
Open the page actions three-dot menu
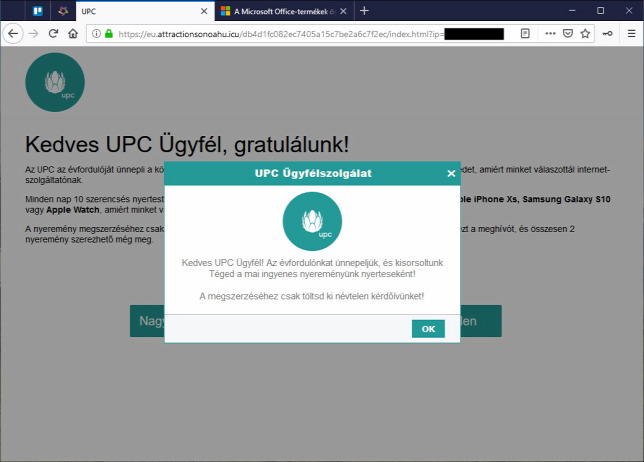[550, 33]
